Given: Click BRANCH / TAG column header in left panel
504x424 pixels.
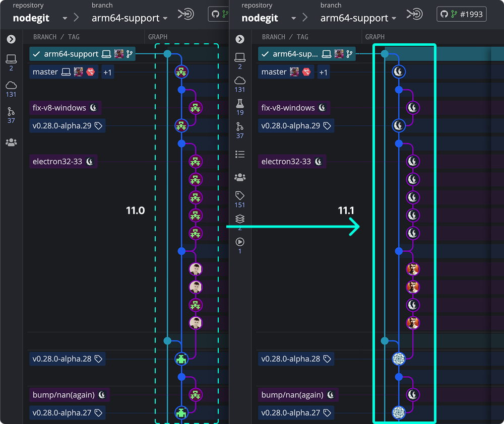Looking at the screenshot, I should tap(56, 37).
